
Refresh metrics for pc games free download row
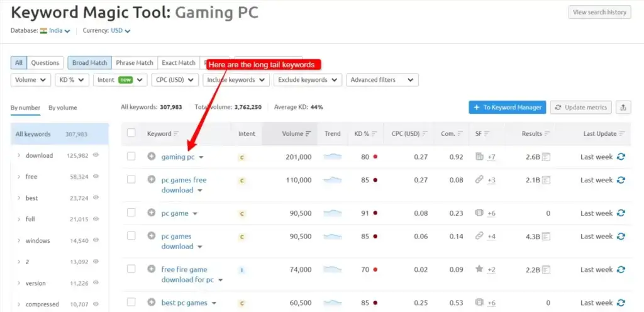tap(621, 180)
